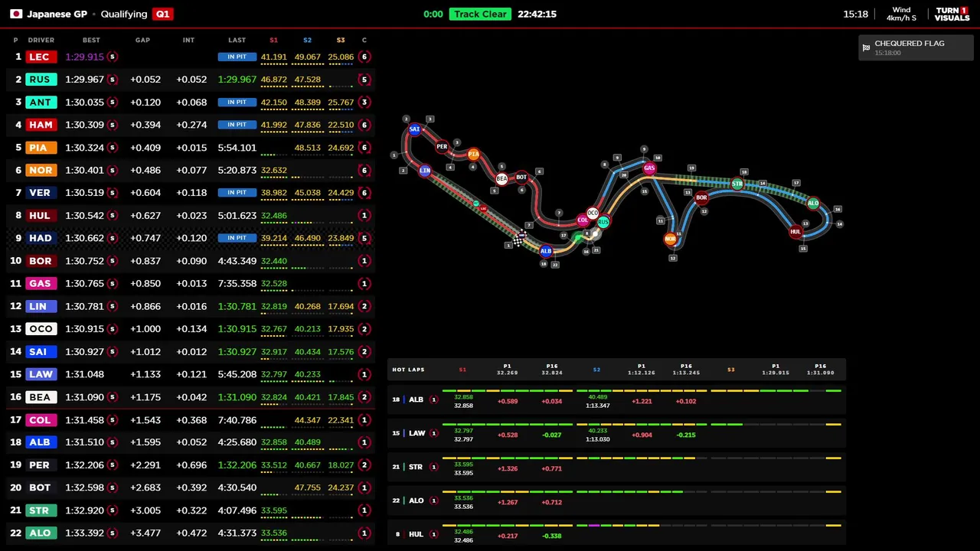
Task: Select the OCO marker on the track map
Action: [x=593, y=214]
